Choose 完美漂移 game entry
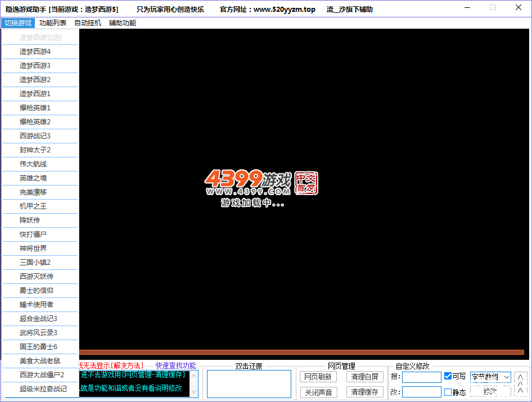Viewport: 532px width, 402px height. coord(40,192)
